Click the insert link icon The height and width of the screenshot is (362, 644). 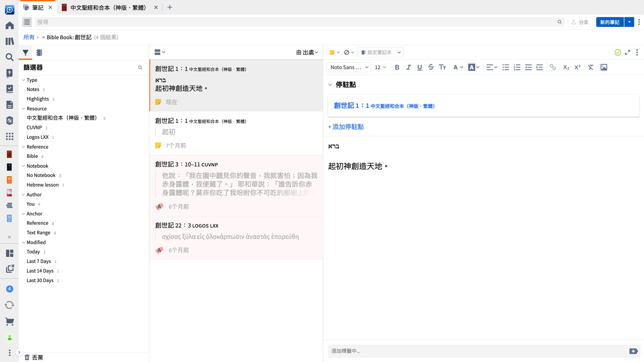tap(552, 67)
